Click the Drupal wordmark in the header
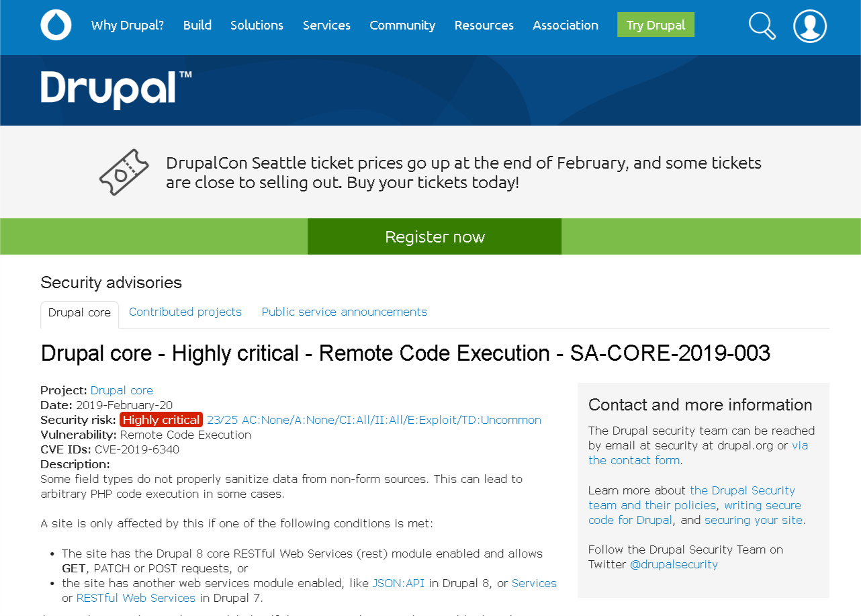The height and width of the screenshot is (616, 861). 111,87
